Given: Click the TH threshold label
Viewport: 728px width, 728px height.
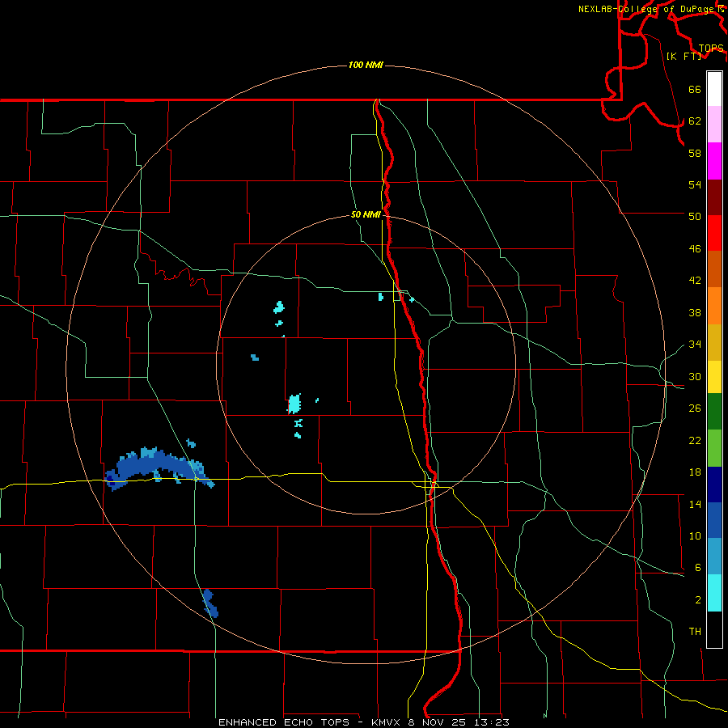Looking at the screenshot, I should (695, 631).
